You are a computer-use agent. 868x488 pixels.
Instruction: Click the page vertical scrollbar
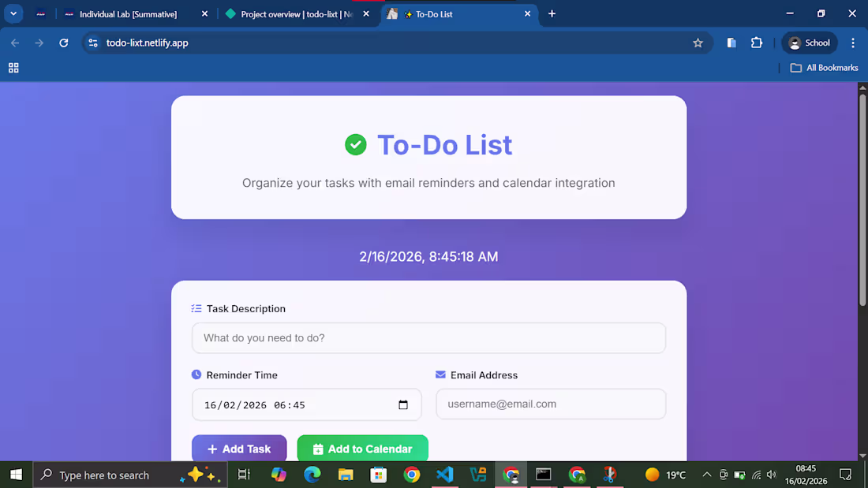(x=862, y=199)
